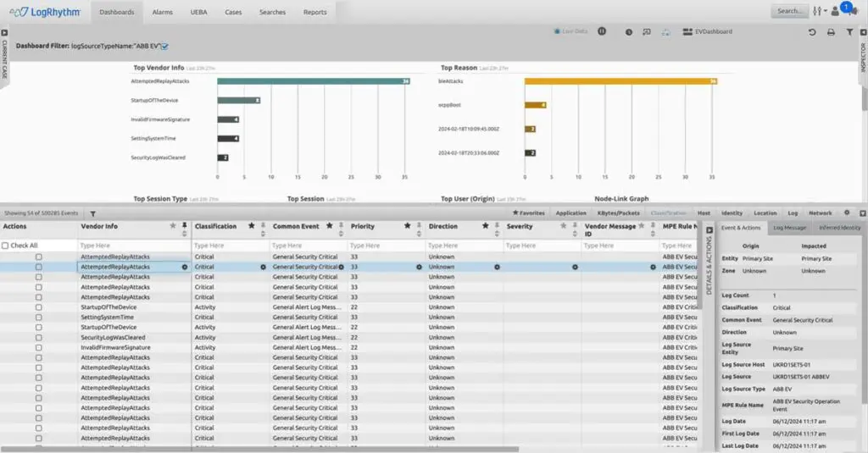Switch to the Alarms tab
This screenshot has width=868, height=453.
[x=163, y=12]
